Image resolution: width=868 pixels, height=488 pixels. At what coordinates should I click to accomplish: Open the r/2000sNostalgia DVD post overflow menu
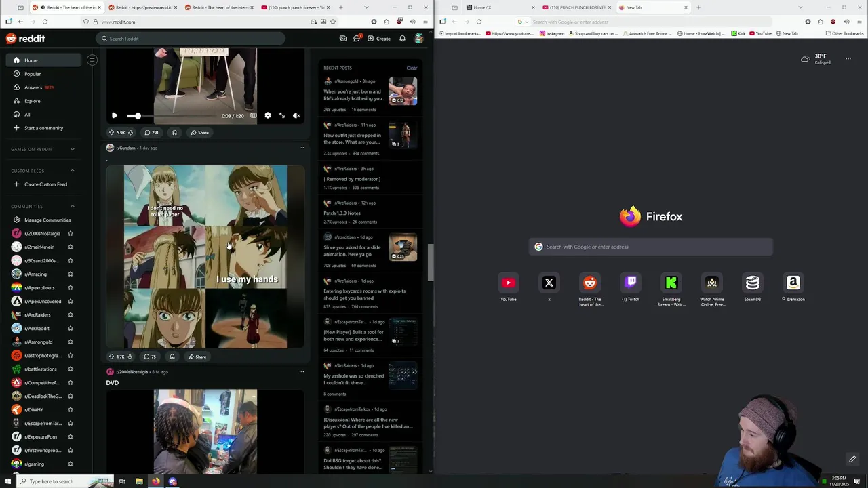(302, 371)
